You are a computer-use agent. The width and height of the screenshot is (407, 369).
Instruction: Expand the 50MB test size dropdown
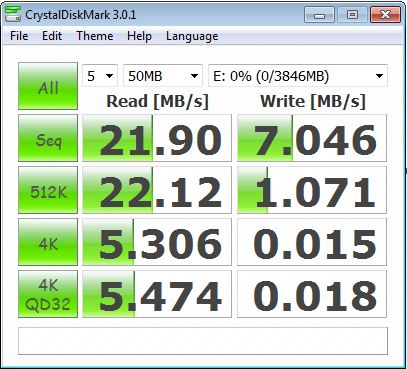pyautogui.click(x=163, y=76)
